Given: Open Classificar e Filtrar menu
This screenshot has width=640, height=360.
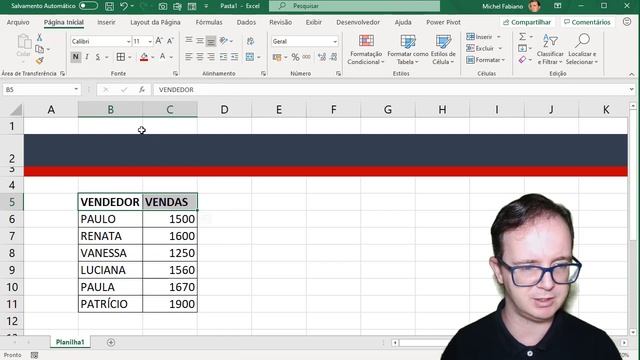Looking at the screenshot, I should click(550, 49).
